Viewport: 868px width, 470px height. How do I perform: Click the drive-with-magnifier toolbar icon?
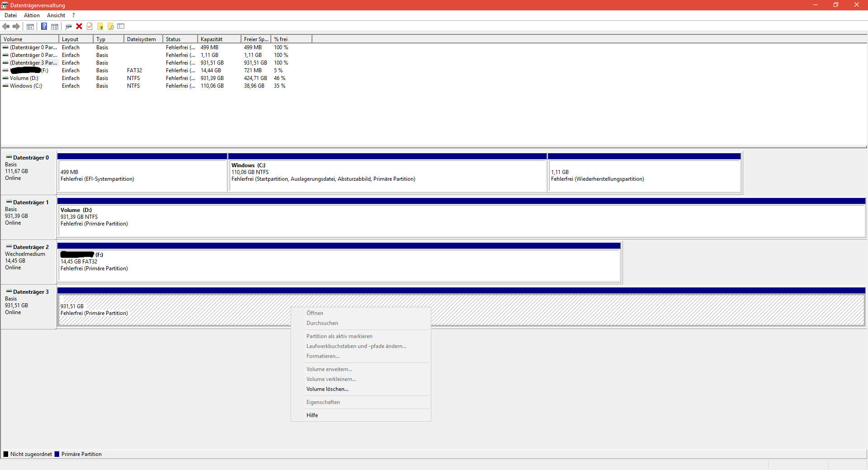pos(69,26)
